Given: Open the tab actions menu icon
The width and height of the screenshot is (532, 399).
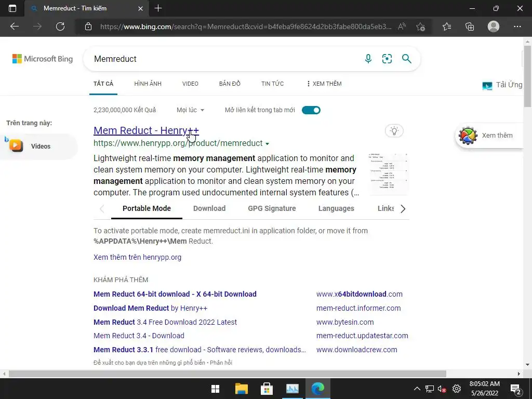Looking at the screenshot, I should (x=12, y=8).
